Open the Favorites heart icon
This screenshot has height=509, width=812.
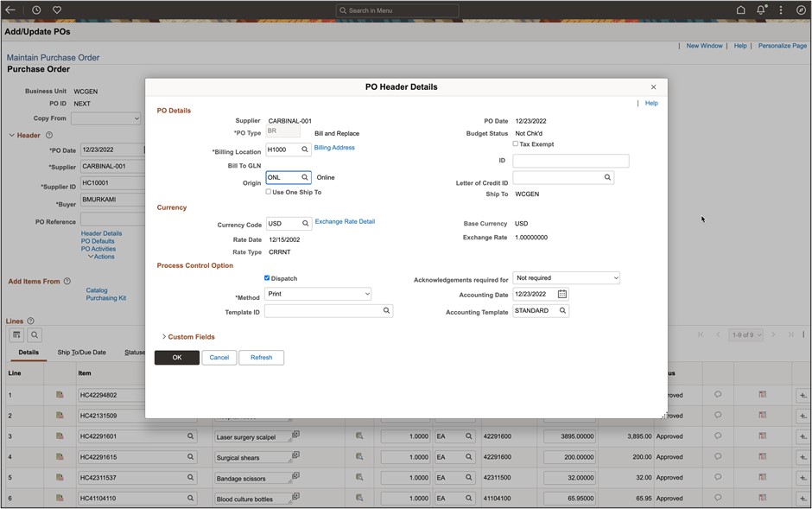coord(56,10)
